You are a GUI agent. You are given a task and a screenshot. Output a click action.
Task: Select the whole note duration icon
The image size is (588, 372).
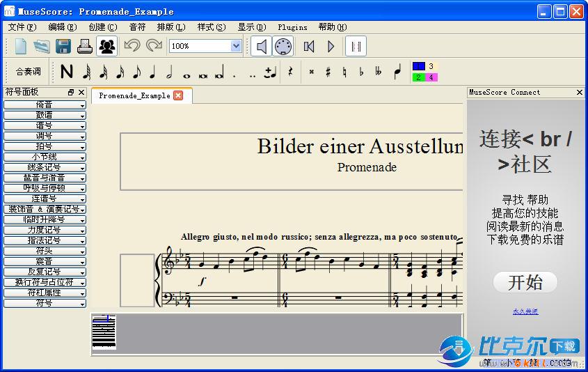[x=186, y=72]
